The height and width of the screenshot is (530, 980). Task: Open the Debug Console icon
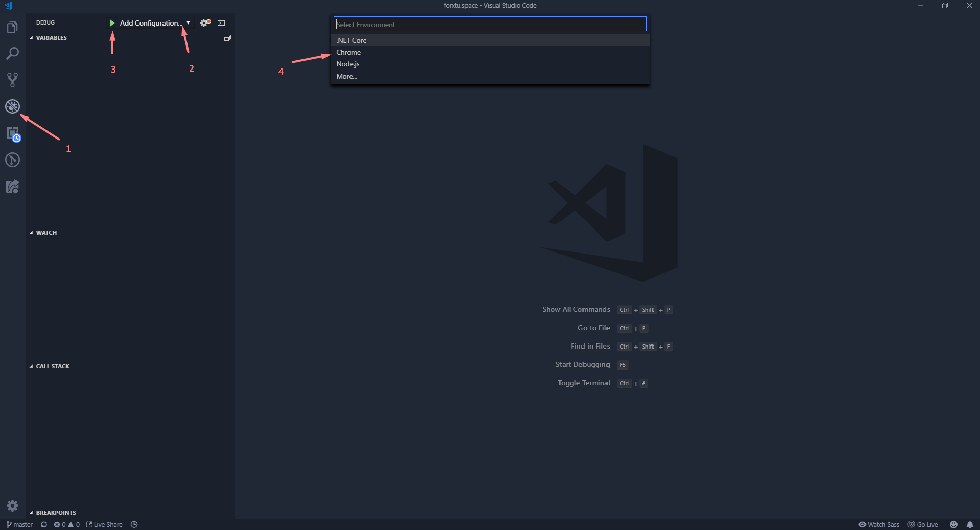pyautogui.click(x=221, y=23)
